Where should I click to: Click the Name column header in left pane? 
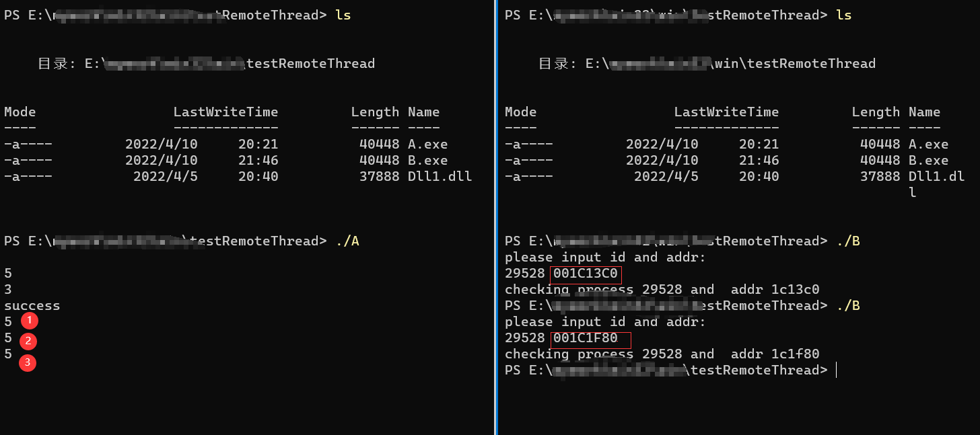[423, 112]
